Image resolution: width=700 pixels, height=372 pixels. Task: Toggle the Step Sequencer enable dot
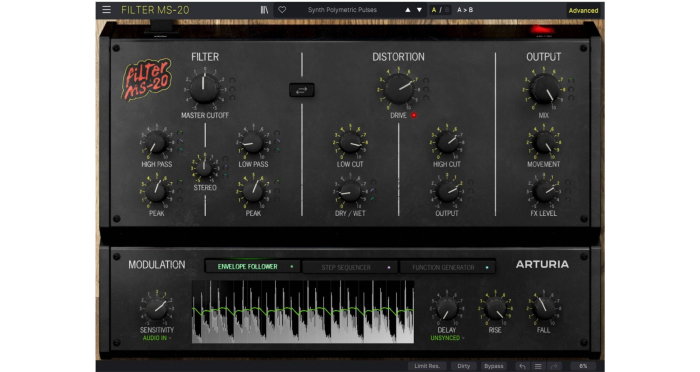pyautogui.click(x=389, y=268)
